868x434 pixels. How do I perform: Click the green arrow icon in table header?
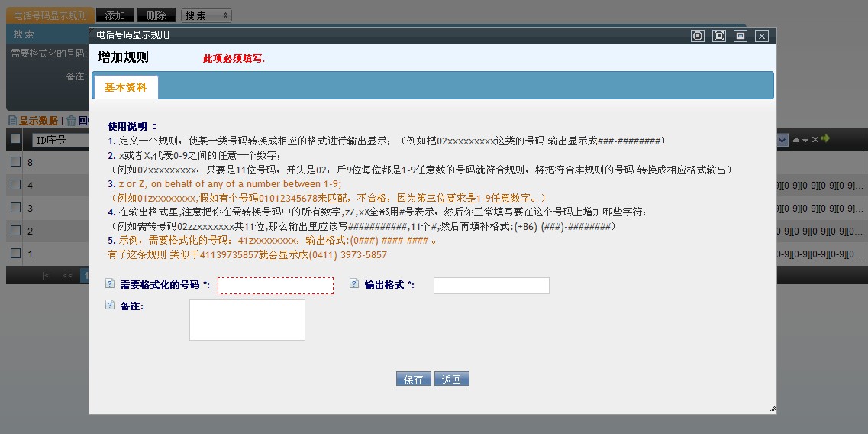[825, 139]
